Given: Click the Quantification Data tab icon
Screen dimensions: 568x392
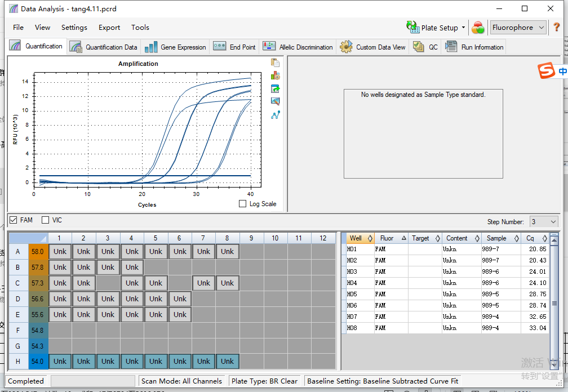Looking at the screenshot, I should click(x=76, y=47).
